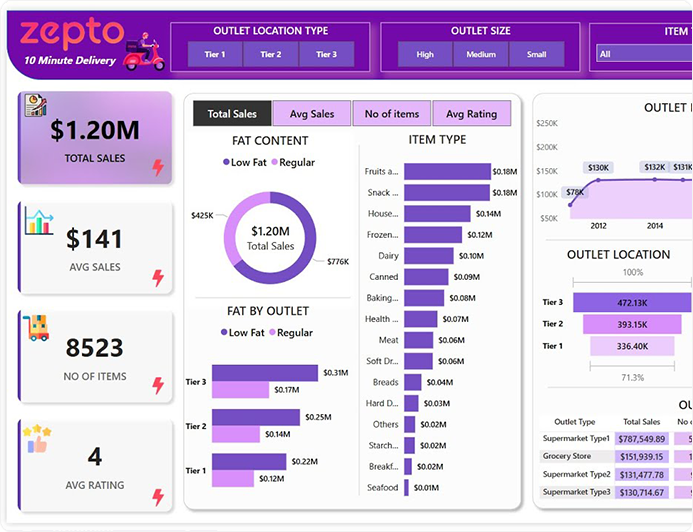Select the Small outlet size button
This screenshot has height=532, width=693.
click(x=536, y=54)
